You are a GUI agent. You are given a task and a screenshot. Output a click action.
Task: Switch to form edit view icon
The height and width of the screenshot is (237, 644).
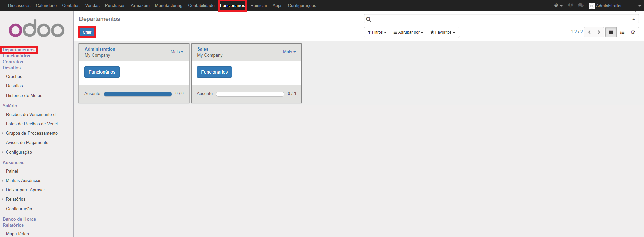pos(633,32)
